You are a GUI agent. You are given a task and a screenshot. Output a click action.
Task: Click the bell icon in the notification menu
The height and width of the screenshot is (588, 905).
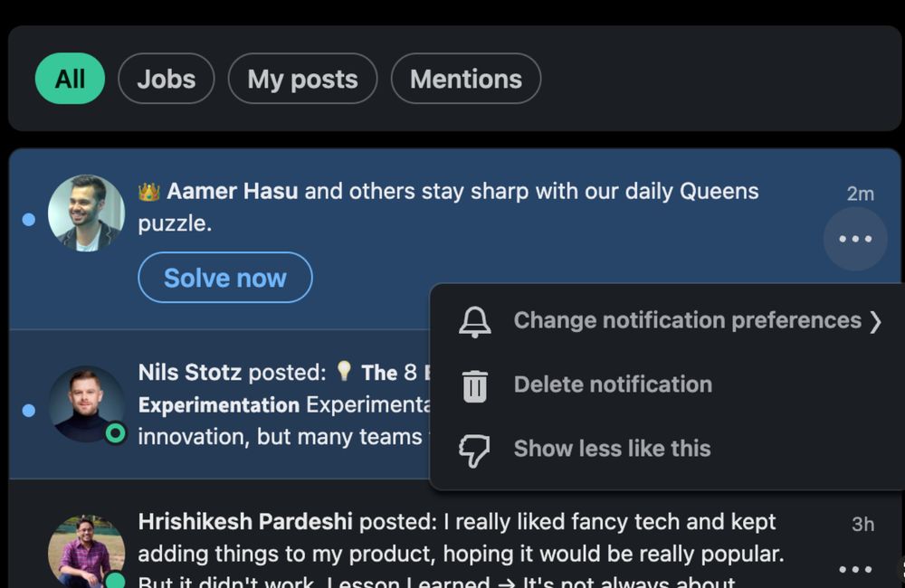pos(475,321)
